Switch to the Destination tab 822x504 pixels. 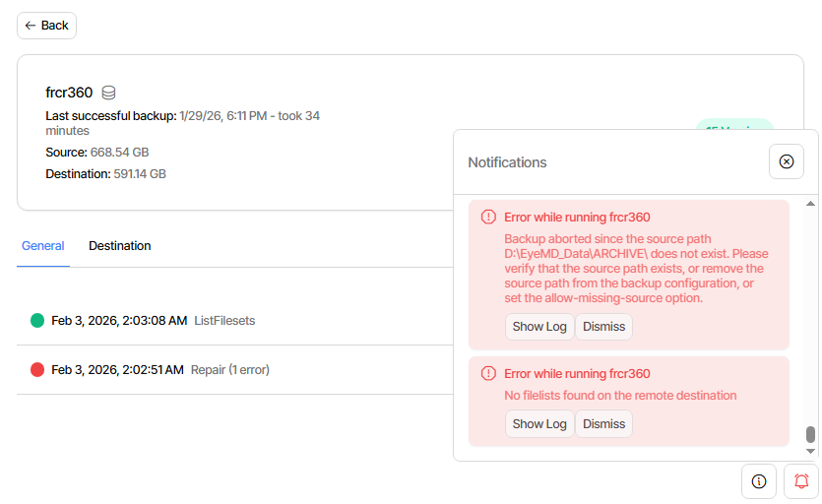click(120, 246)
